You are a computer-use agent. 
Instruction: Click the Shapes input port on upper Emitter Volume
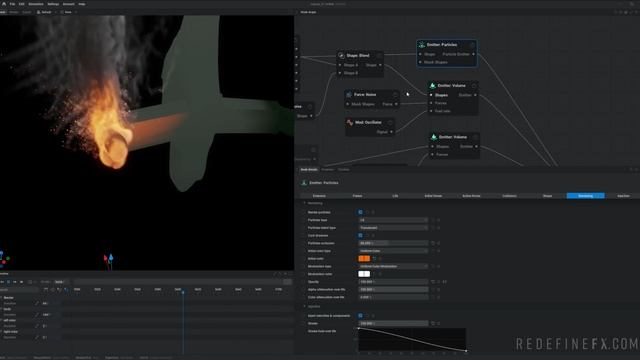click(x=431, y=95)
